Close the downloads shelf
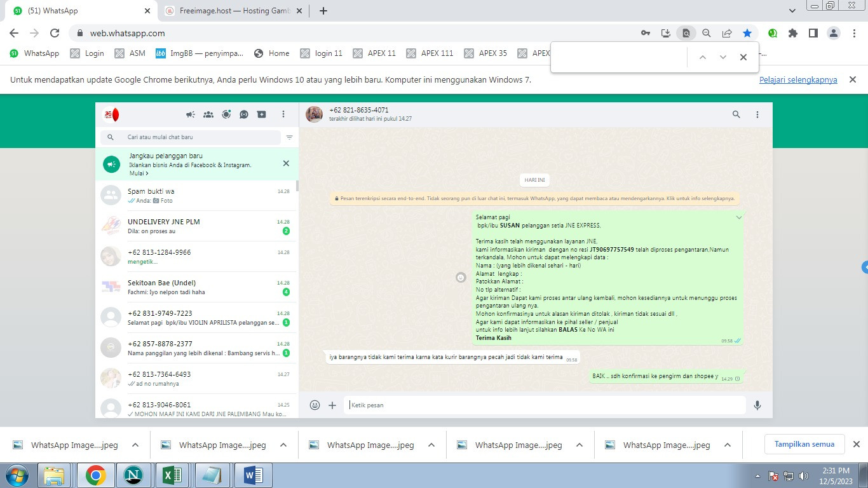This screenshot has height=488, width=868. [x=856, y=444]
